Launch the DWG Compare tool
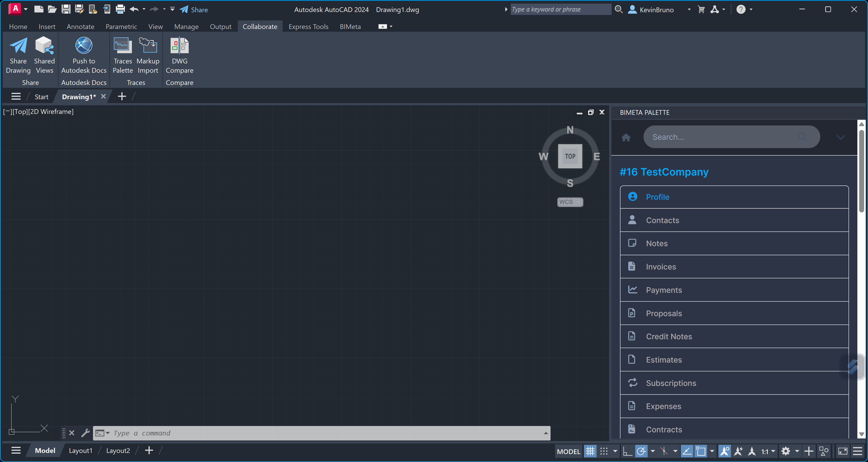868x462 pixels. [179, 55]
